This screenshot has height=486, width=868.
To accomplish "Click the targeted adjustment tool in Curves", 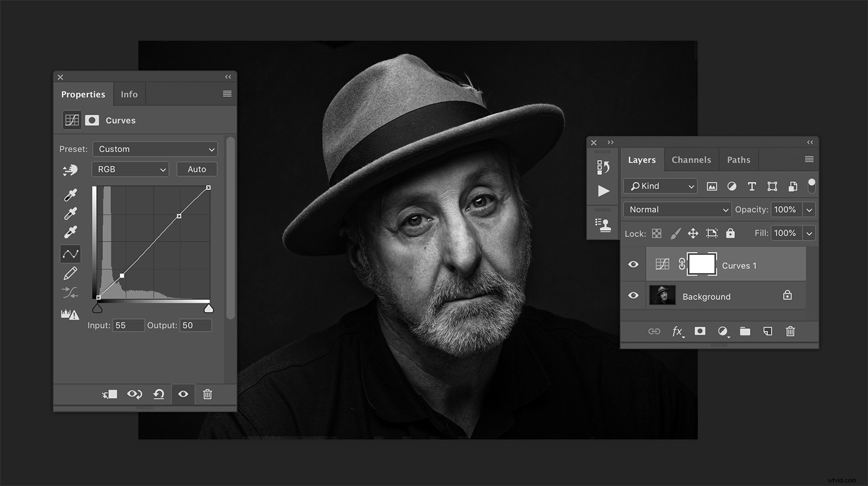I will (71, 170).
